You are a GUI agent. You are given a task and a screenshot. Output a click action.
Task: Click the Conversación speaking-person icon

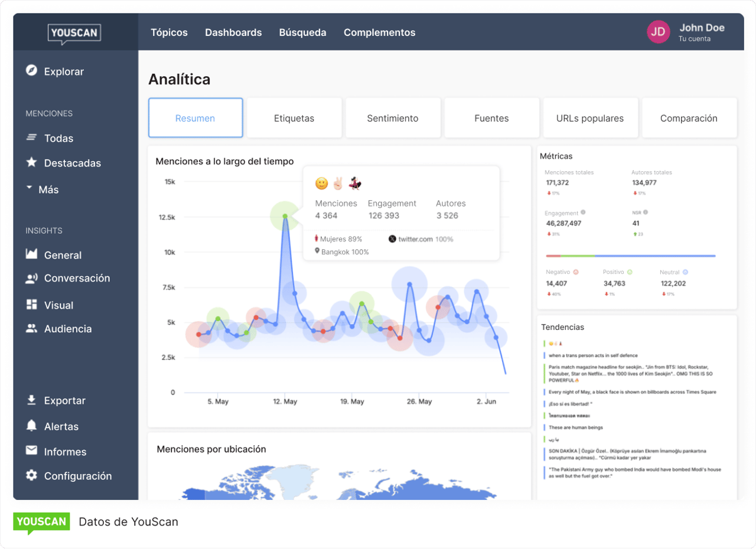[x=32, y=278]
